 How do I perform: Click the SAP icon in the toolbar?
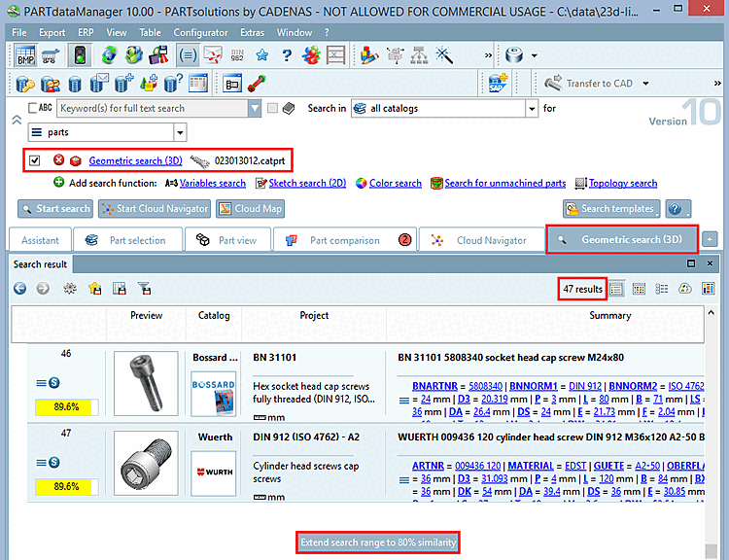point(498,84)
